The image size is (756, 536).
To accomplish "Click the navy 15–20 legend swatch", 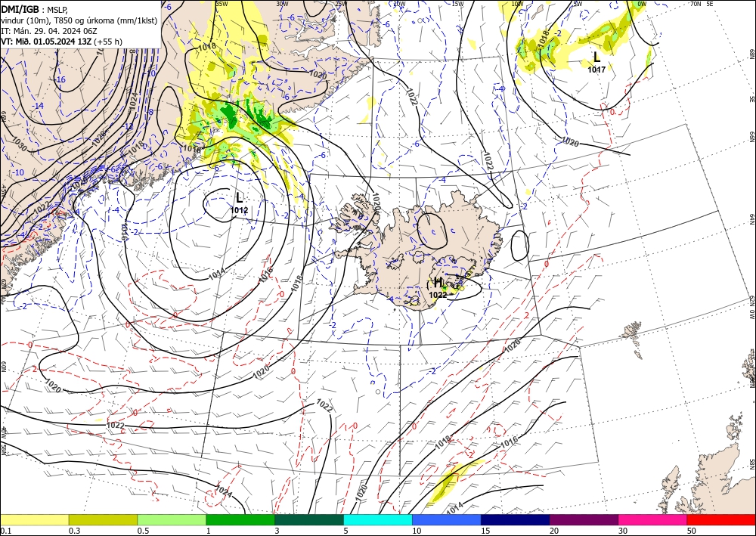I will (x=516, y=519).
